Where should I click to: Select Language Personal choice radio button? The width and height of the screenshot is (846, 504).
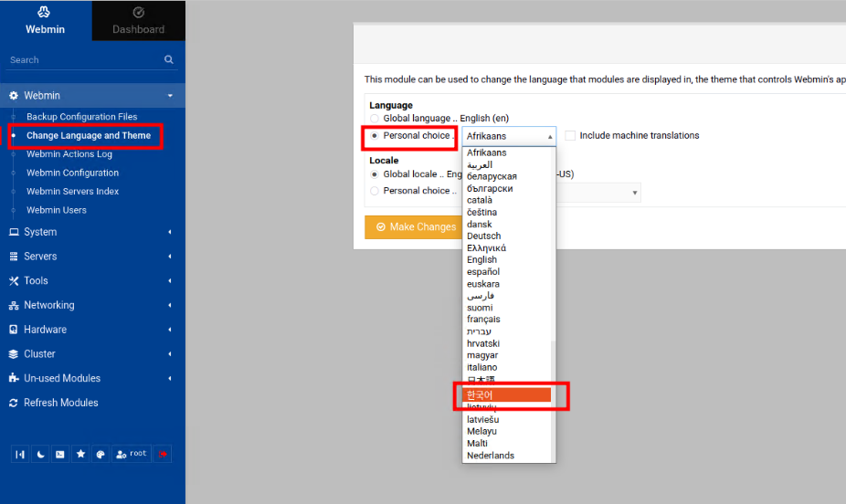pos(375,136)
